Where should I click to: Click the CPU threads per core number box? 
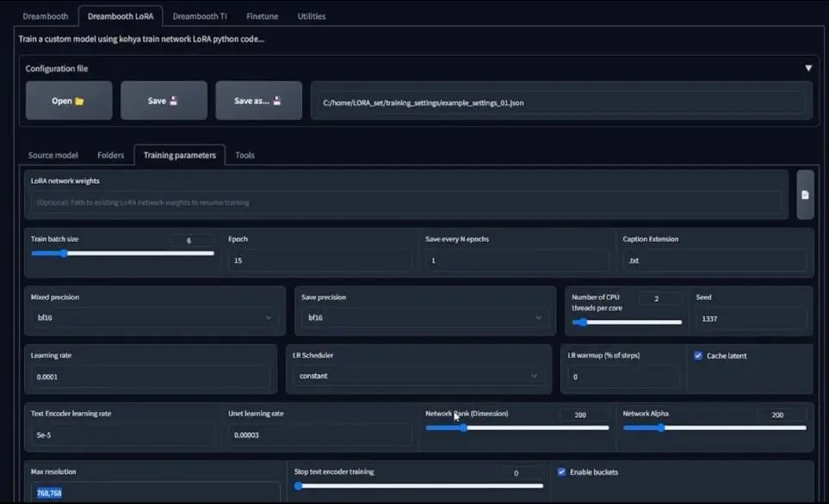pyautogui.click(x=659, y=298)
